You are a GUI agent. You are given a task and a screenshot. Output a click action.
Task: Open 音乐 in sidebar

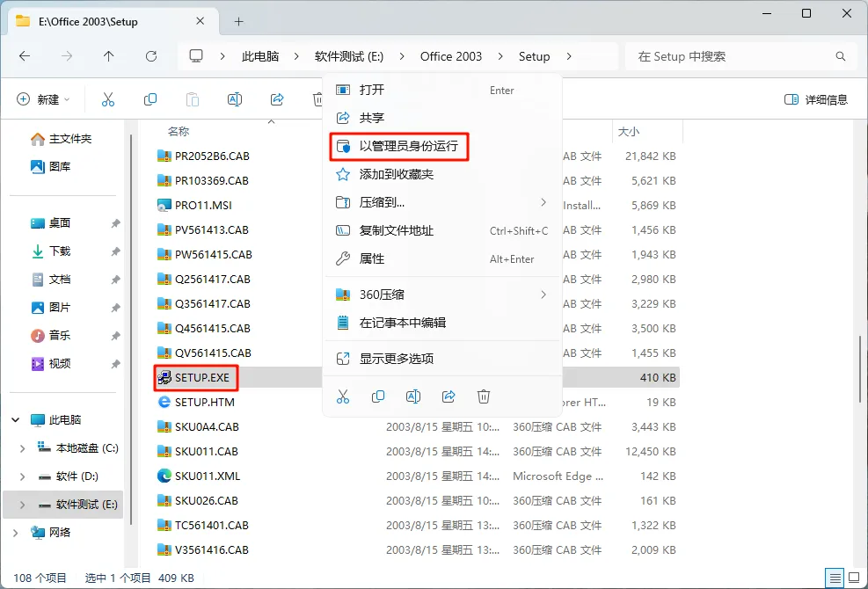[x=51, y=336]
